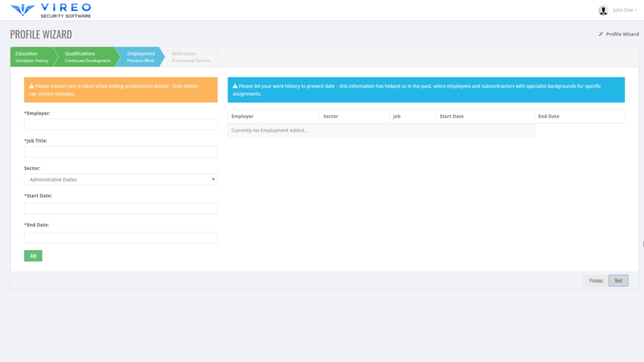The height and width of the screenshot is (362, 644).
Task: Click the magic wand Profile Wizard icon
Action: click(601, 35)
